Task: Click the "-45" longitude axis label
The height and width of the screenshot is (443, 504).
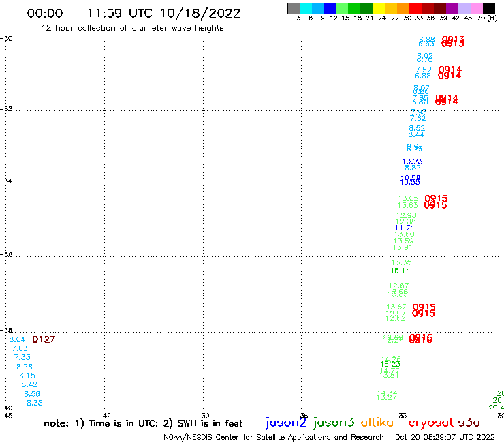Action: pos(6,416)
